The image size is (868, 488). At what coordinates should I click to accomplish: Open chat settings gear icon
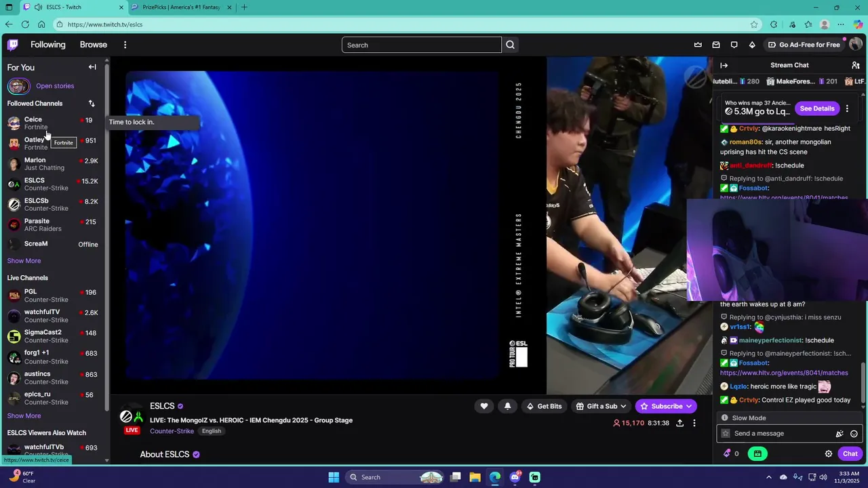829,453
